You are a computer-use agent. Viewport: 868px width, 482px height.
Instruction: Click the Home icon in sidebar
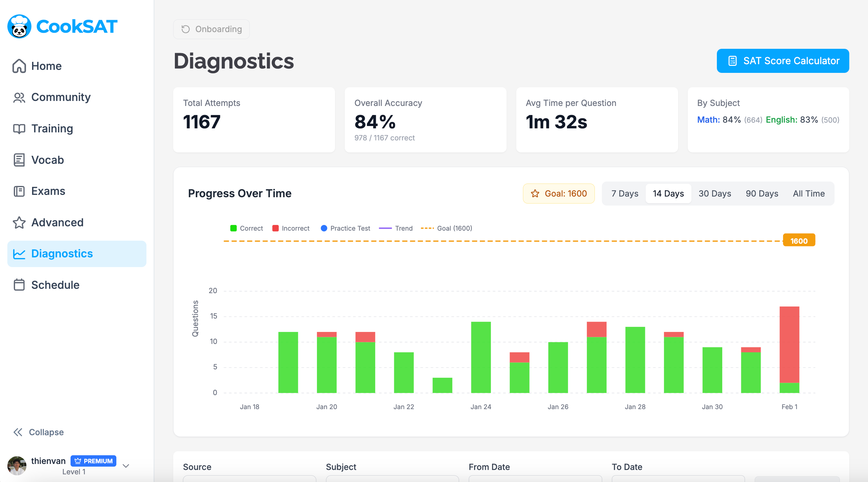pos(19,66)
